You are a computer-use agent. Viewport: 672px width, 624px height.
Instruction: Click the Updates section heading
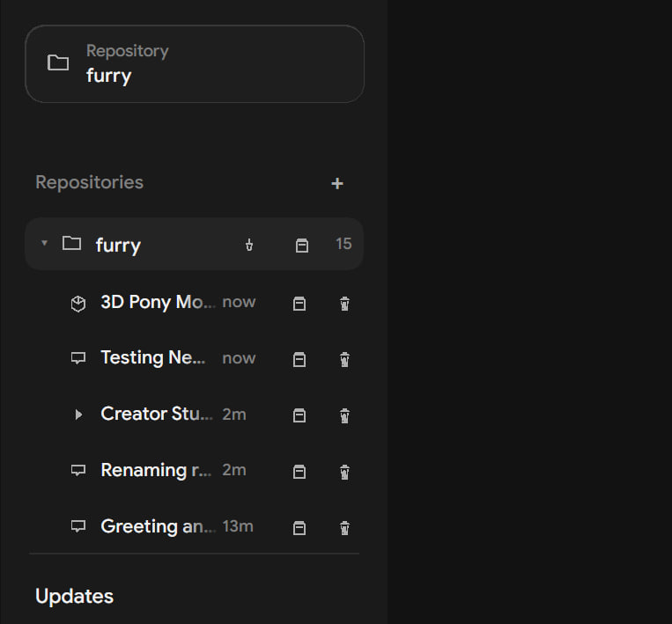[75, 596]
